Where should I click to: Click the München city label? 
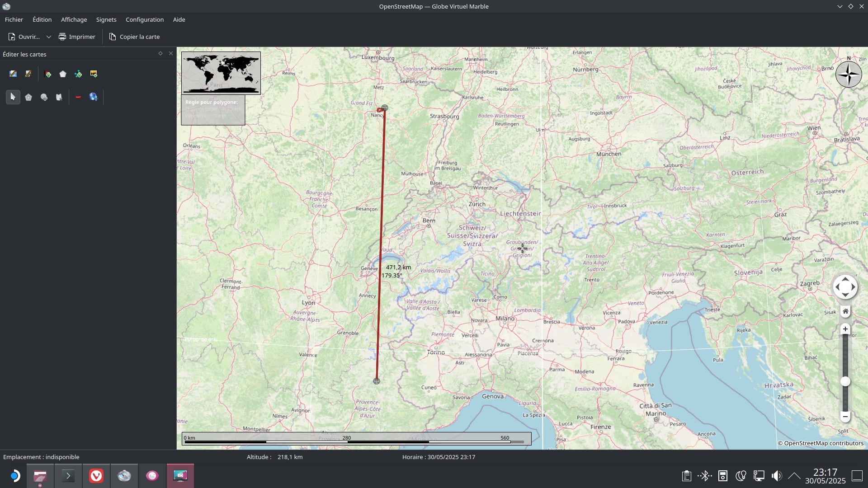pos(609,154)
